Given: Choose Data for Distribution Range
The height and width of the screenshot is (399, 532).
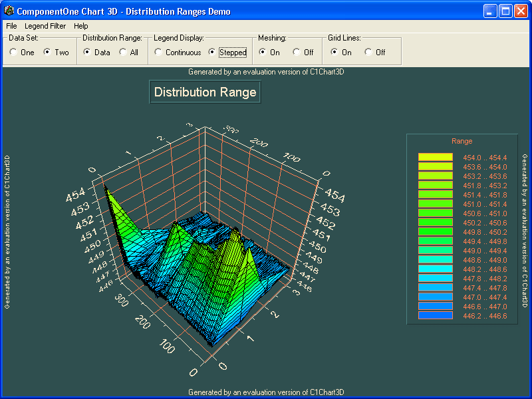Looking at the screenshot, I should (x=88, y=53).
